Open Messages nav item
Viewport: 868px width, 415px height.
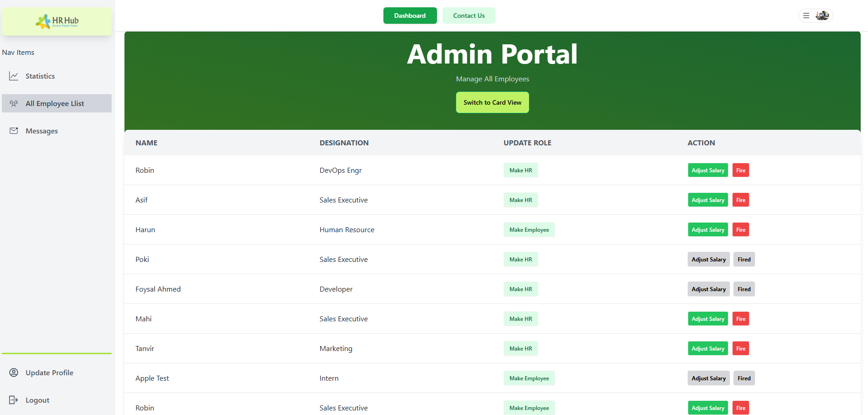[57, 131]
